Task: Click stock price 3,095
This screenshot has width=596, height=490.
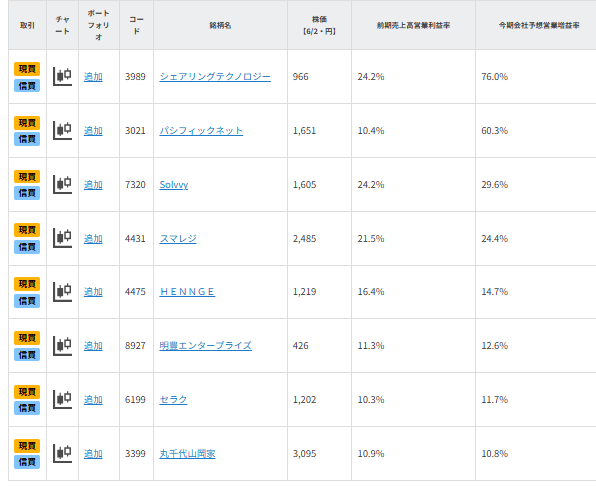Action: tap(304, 454)
